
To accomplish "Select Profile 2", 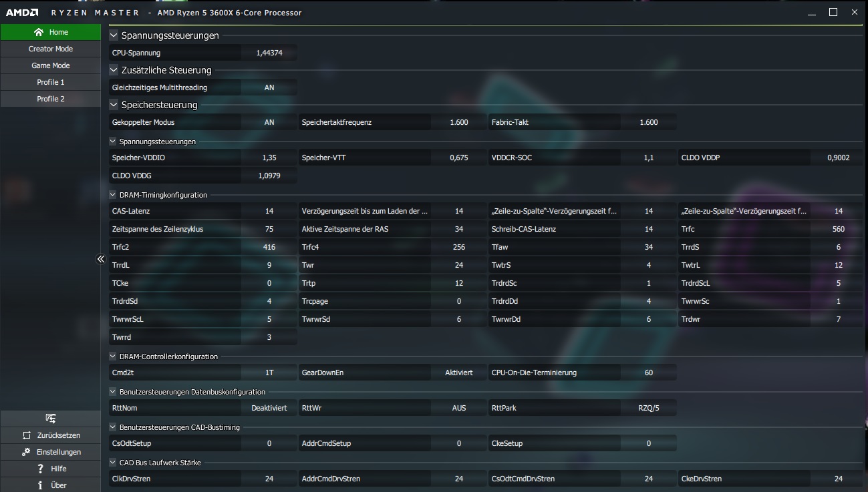I will 50,99.
